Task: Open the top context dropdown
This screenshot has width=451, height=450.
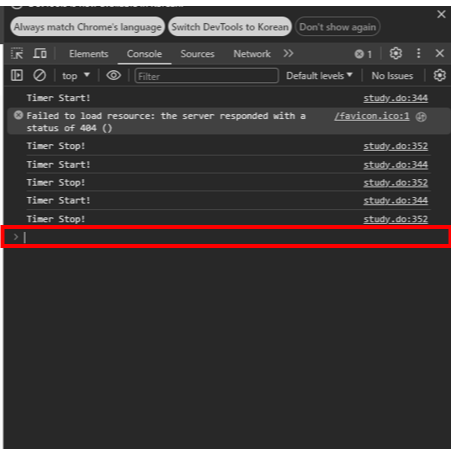Action: coord(76,76)
